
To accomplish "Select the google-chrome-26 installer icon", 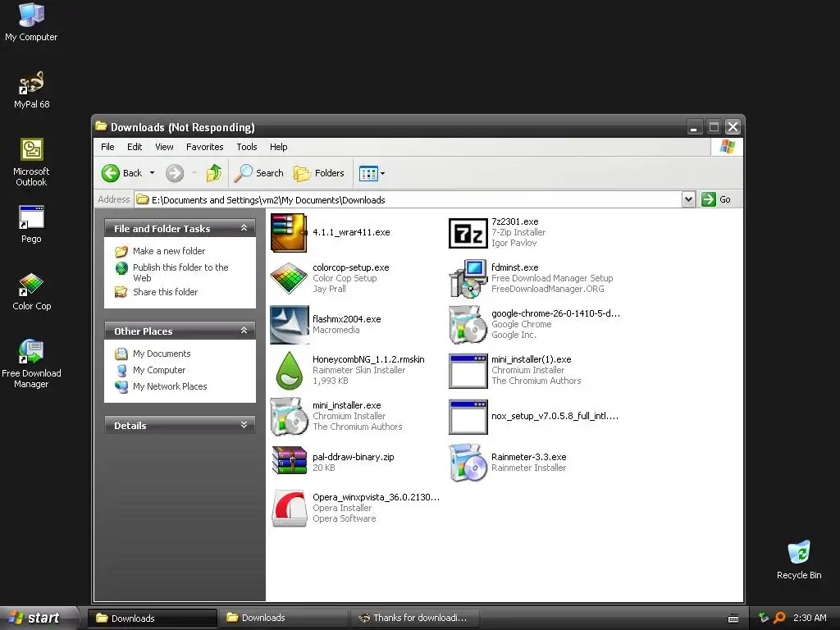I will (468, 324).
